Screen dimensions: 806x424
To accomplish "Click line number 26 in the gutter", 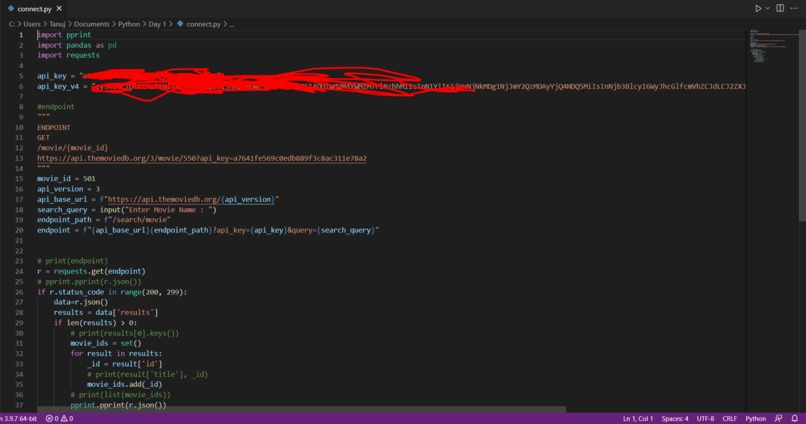I will tap(19, 292).
